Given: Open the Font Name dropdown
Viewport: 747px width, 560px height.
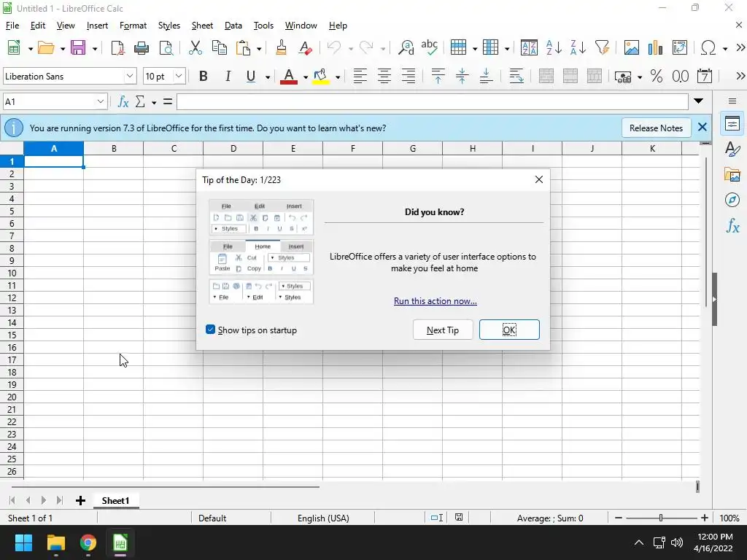Looking at the screenshot, I should click(130, 76).
